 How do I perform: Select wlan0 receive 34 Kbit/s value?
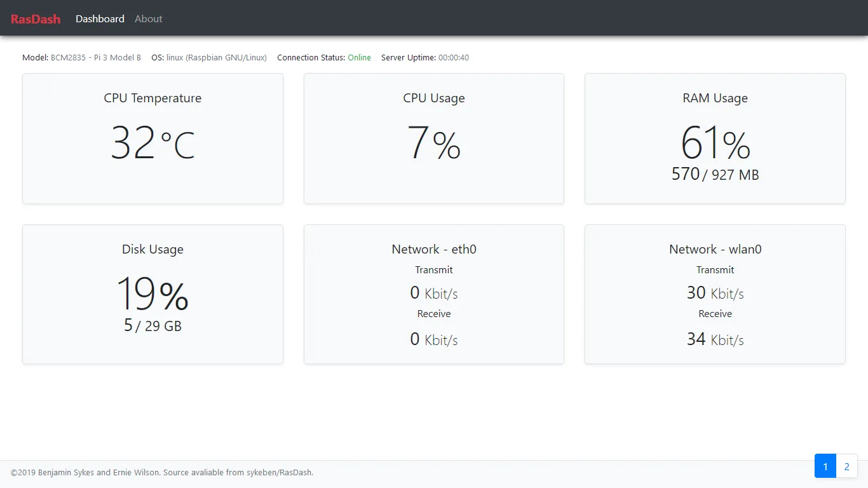715,339
